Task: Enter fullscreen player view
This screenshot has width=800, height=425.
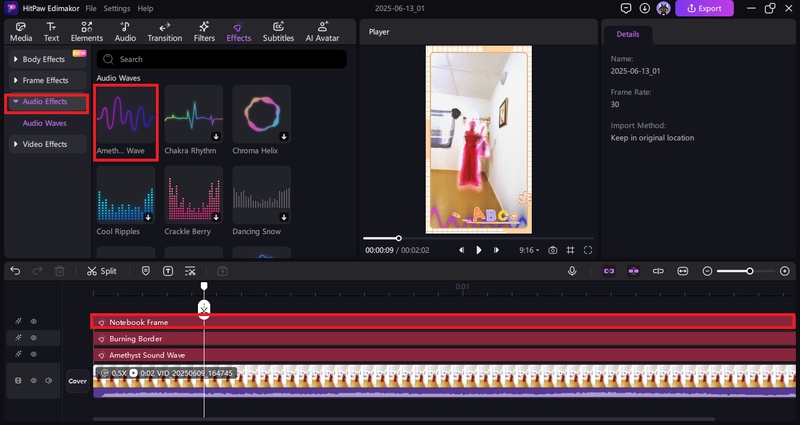Action: 588,250
